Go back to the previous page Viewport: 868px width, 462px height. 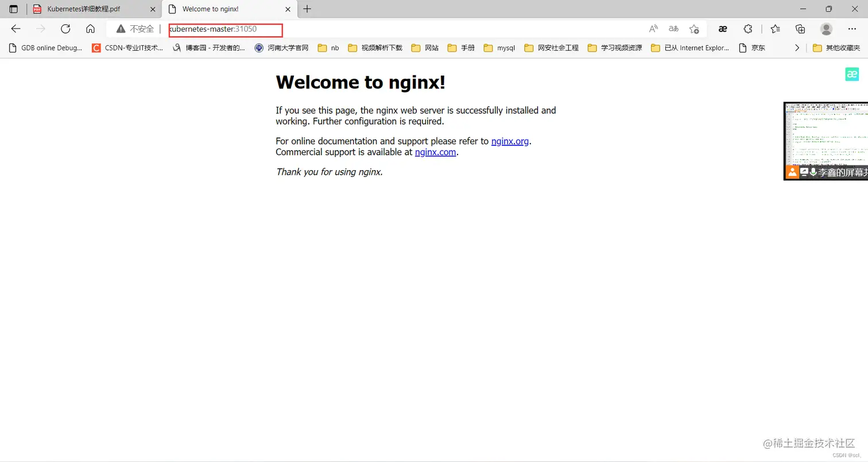coord(16,29)
